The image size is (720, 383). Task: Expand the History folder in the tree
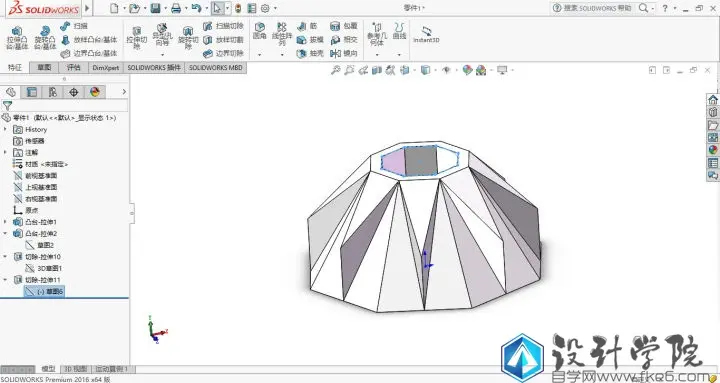(x=6, y=130)
